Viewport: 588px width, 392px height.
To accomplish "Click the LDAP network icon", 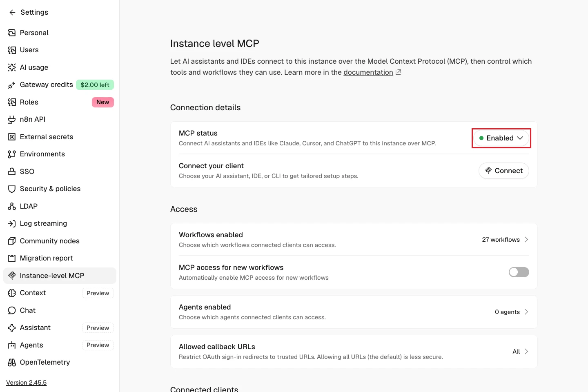I will [12, 206].
